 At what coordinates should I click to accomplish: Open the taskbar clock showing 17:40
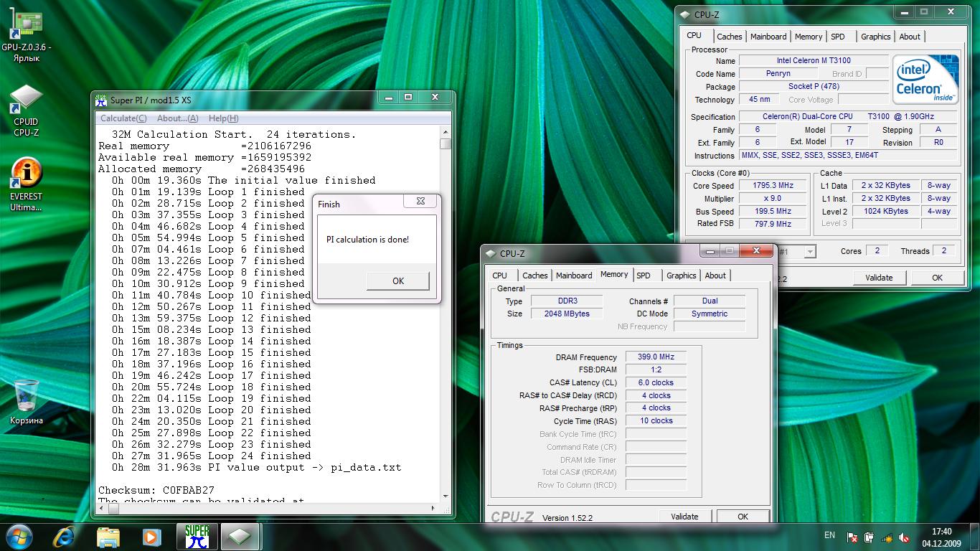pyautogui.click(x=941, y=537)
